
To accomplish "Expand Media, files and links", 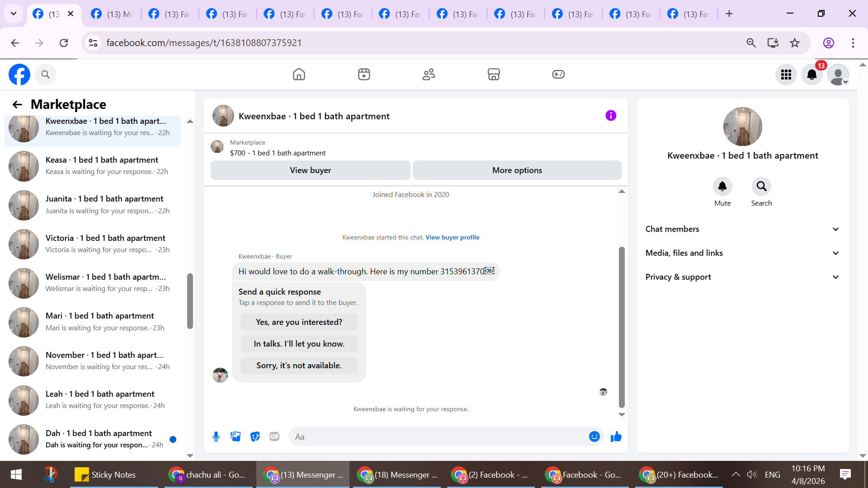I will pyautogui.click(x=742, y=253).
